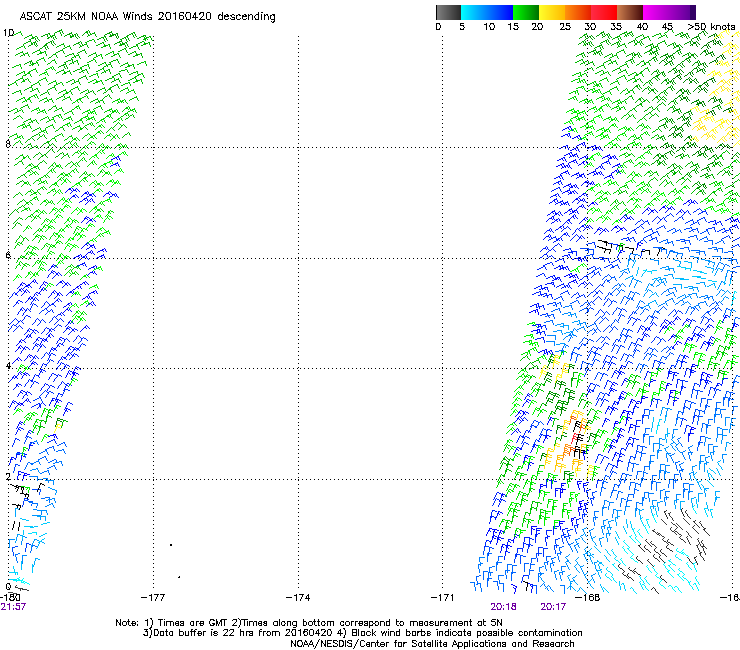Click the purple pass time '20:18'
The image size is (740, 650).
click(503, 607)
